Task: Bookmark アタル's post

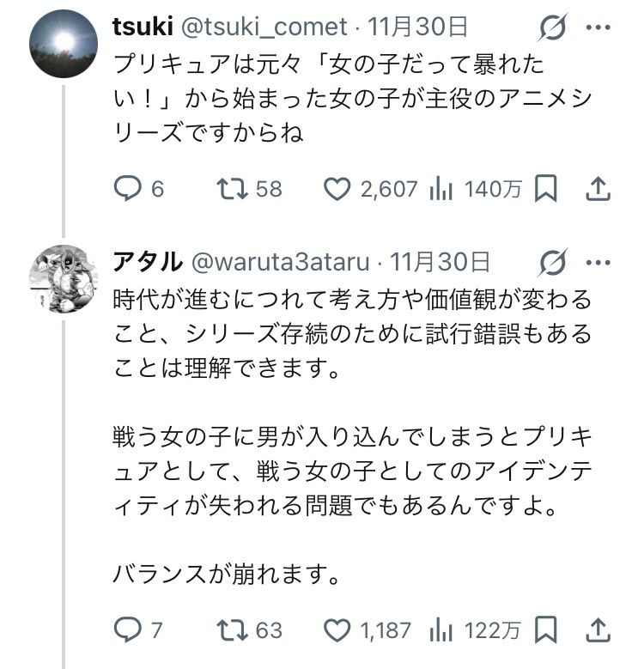Action: coord(546,630)
